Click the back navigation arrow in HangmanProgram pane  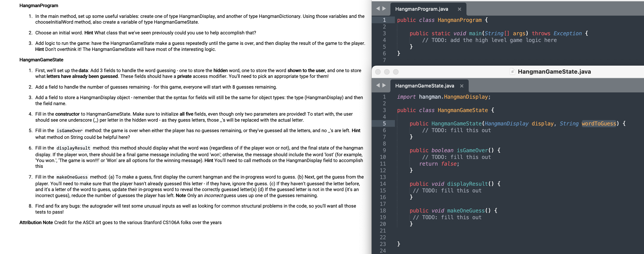coord(377,8)
